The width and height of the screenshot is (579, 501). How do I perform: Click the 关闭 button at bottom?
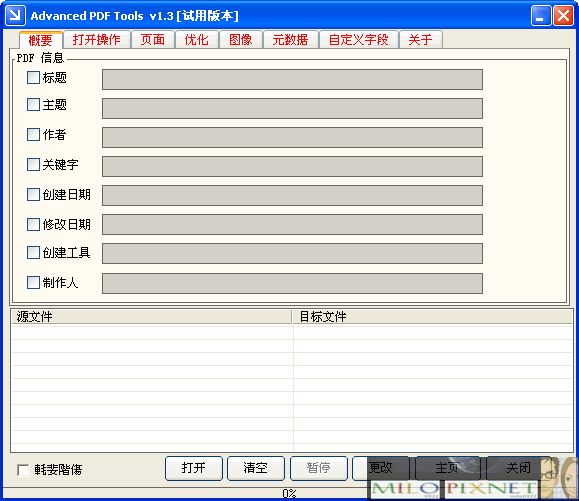point(518,468)
